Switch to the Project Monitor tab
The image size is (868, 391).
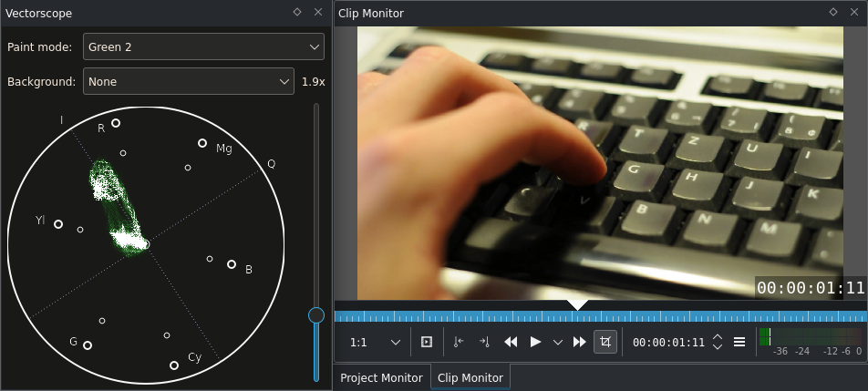[381, 378]
